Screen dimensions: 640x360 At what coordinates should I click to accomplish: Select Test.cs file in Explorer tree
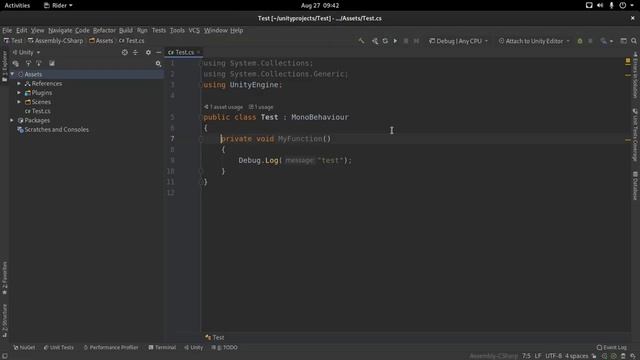38,111
